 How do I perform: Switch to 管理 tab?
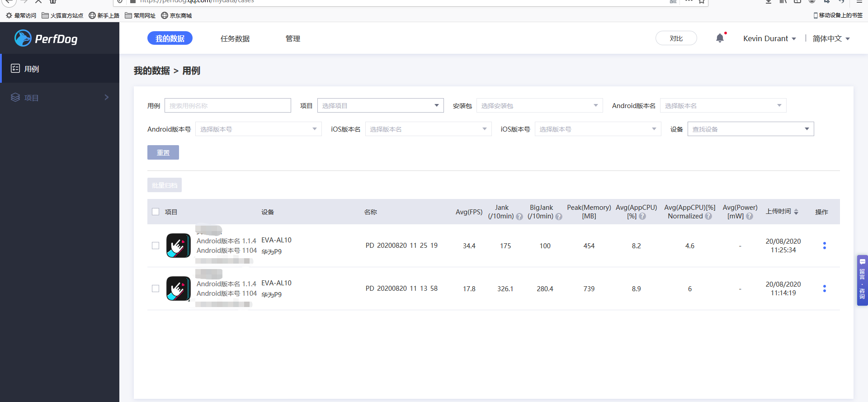click(293, 38)
